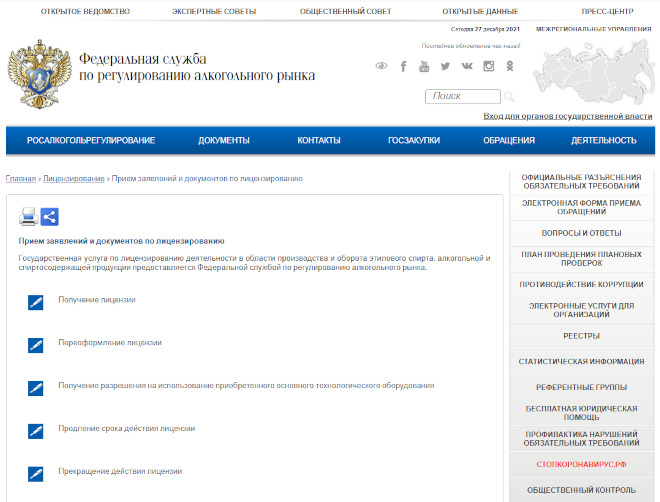The image size is (660, 502).
Task: Go to Лицензирование breadcrumb link
Action: (74, 178)
